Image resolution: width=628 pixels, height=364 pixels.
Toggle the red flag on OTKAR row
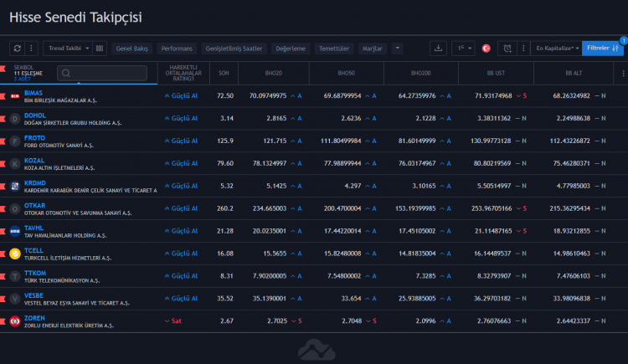(x=3, y=208)
